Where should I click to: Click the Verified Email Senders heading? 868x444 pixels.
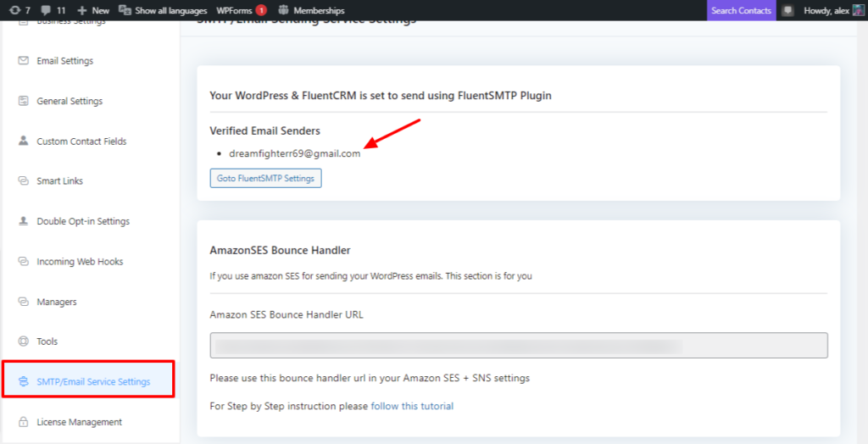click(264, 130)
